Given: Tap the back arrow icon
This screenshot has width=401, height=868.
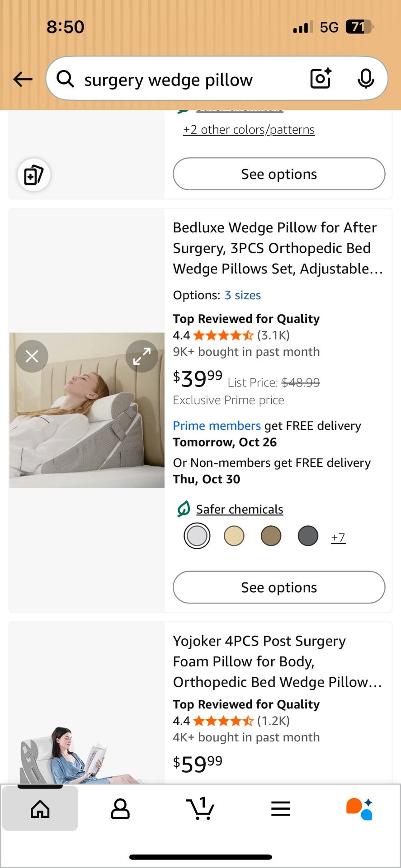Looking at the screenshot, I should [23, 80].
